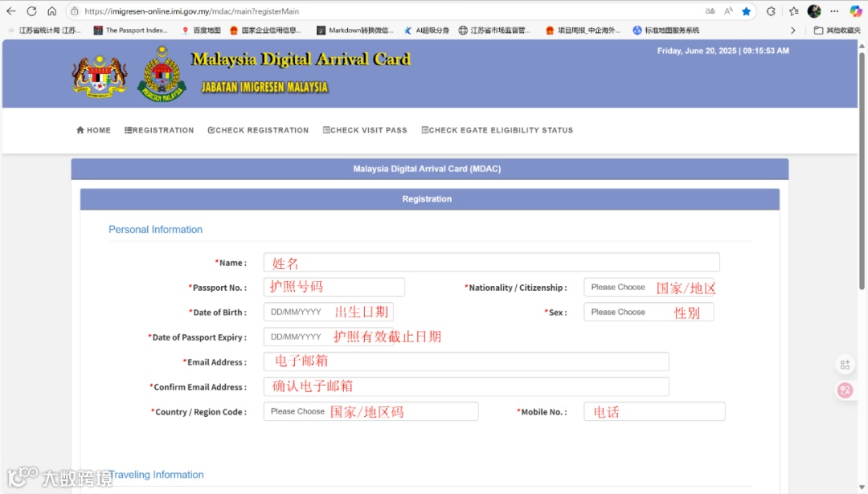
Task: Click the floating grid apps icon
Action: [845, 365]
